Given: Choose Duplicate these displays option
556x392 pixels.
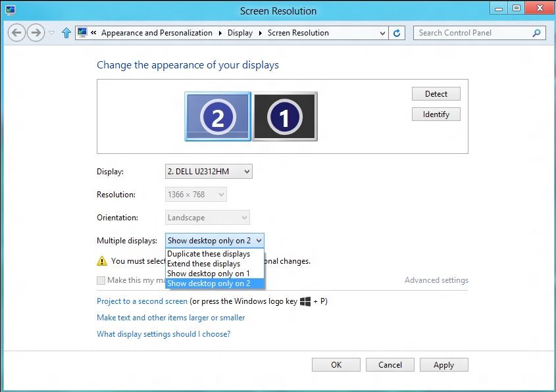Looking at the screenshot, I should coord(215,254).
